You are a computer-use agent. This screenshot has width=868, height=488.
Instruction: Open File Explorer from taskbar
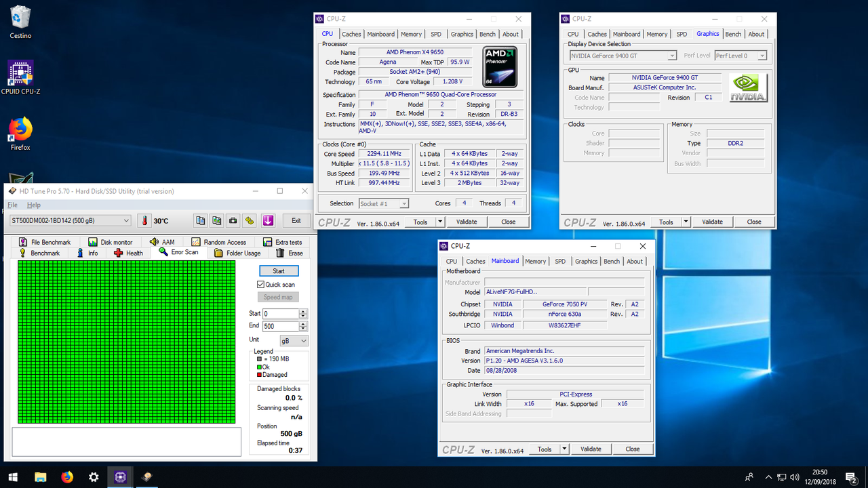pos(40,477)
